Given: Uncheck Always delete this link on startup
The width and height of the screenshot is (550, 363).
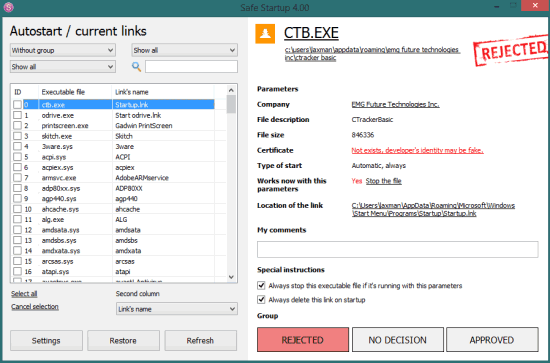Looking at the screenshot, I should coord(261,300).
